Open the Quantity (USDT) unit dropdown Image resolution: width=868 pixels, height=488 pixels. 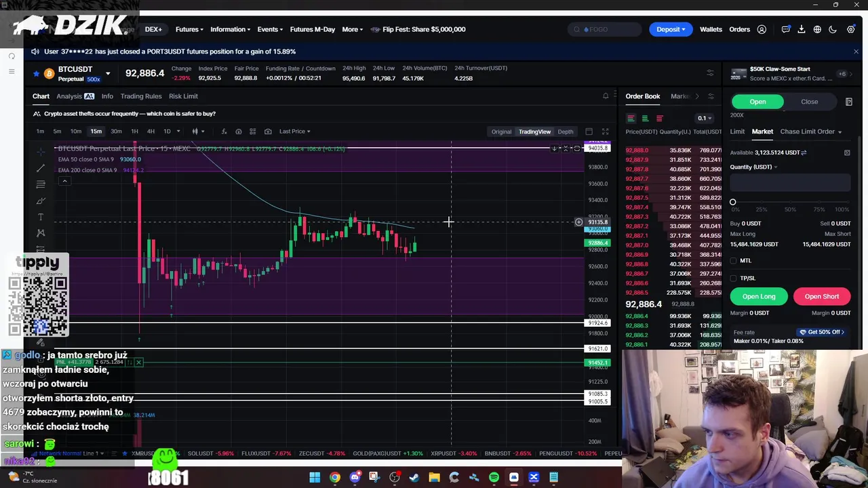[753, 167]
